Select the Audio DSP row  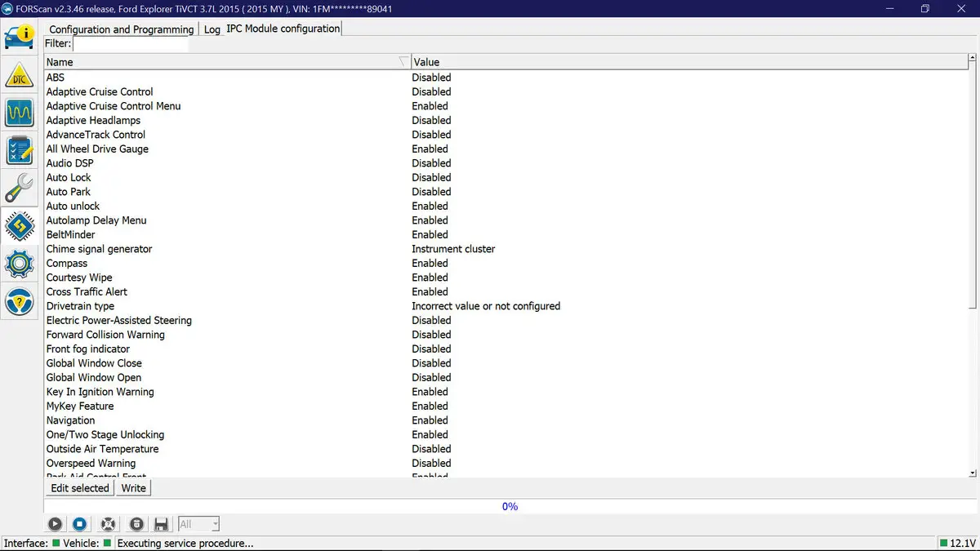(x=506, y=163)
